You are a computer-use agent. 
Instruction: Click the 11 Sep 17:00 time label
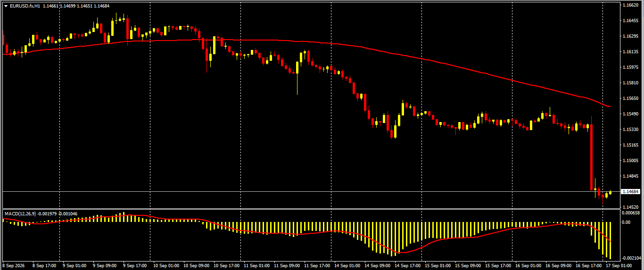click(x=317, y=266)
